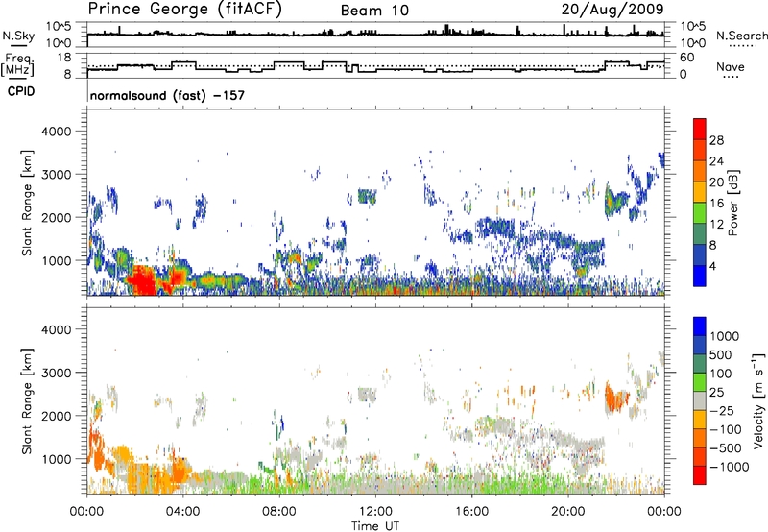
Task: Select the 'Beam 10' header text
Action: coord(374,11)
